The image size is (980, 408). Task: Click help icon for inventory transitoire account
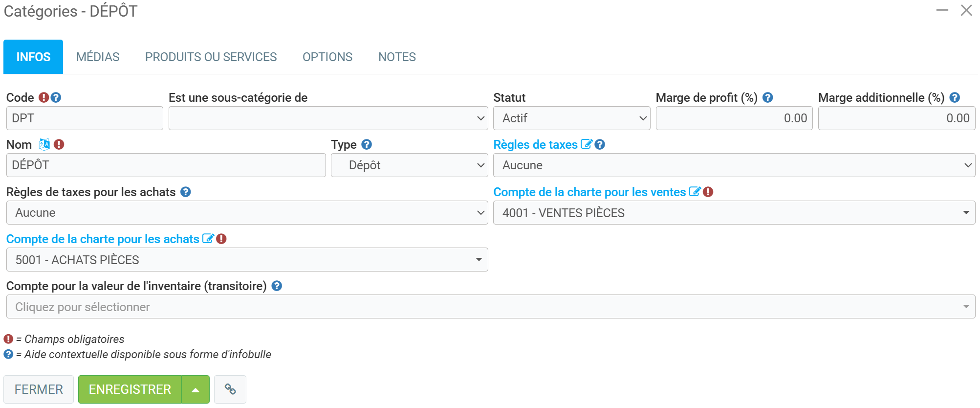click(x=277, y=286)
